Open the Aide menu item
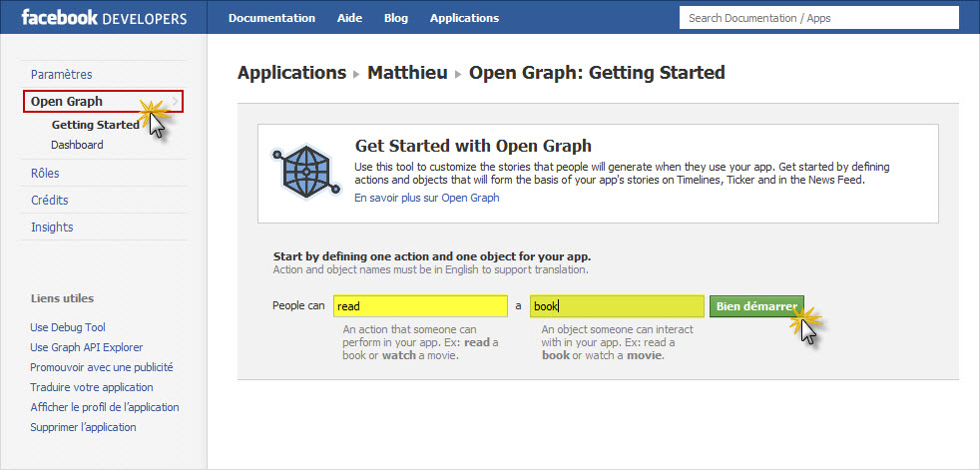This screenshot has height=470, width=980. 349,18
